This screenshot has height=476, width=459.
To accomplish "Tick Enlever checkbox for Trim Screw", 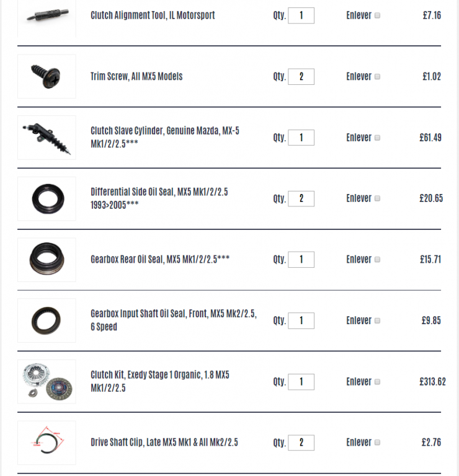I will (x=377, y=76).
